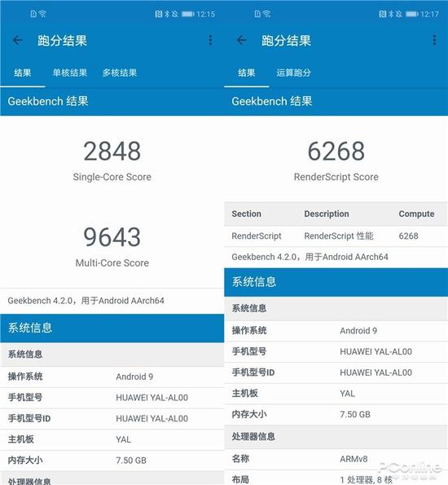Tap 操作系统 Android 9 row on left
448x485 pixels.
point(112,377)
